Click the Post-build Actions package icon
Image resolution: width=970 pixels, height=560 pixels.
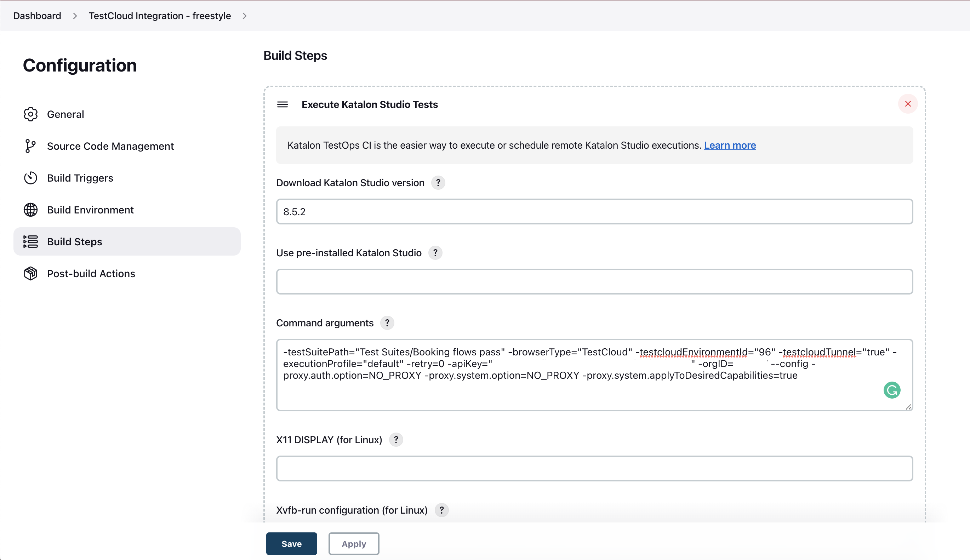coord(31,274)
